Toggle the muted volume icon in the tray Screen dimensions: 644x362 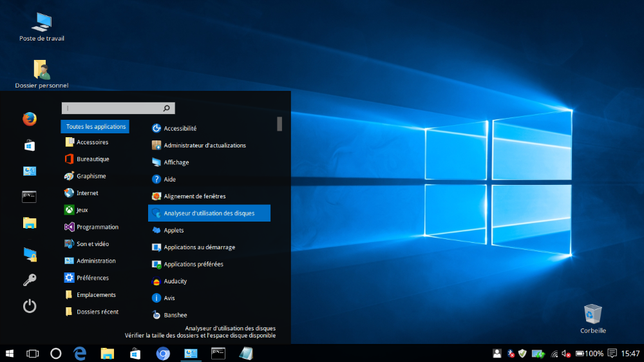pos(567,353)
